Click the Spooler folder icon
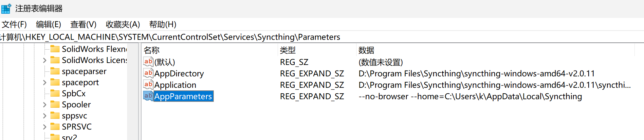Screen dimensions: 644x140 (x=55, y=104)
